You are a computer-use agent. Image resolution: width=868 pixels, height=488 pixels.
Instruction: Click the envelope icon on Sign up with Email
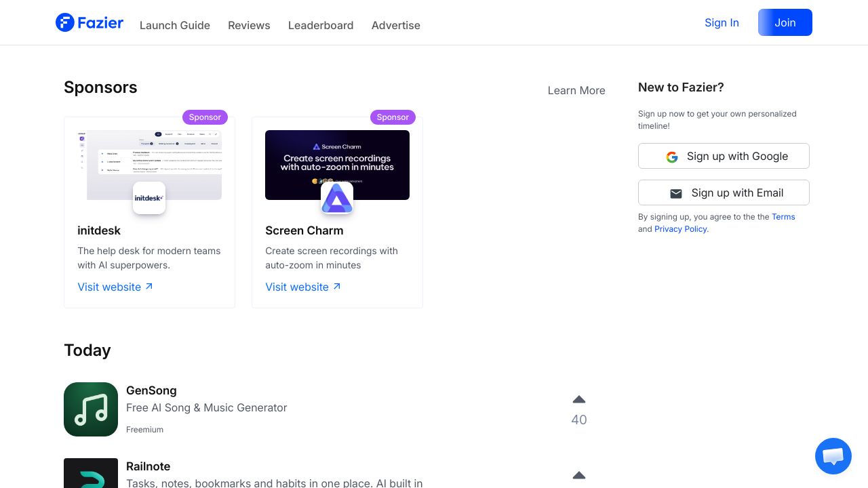tap(676, 193)
